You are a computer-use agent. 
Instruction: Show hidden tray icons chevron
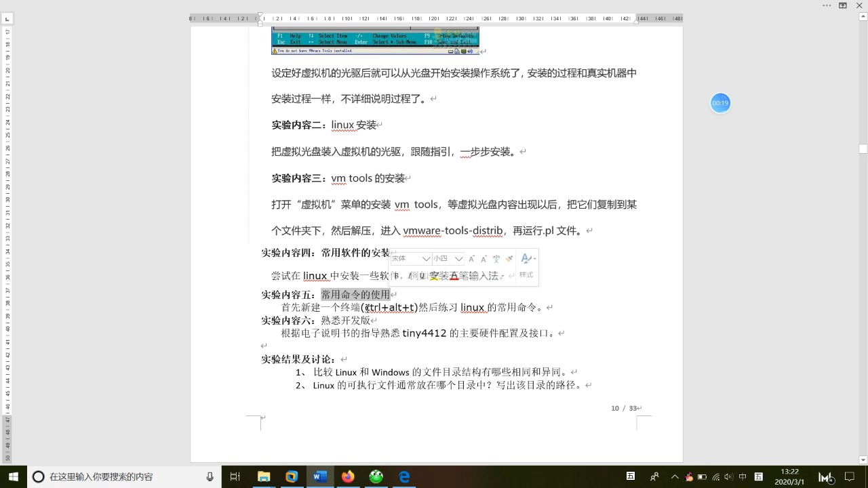pyautogui.click(x=675, y=476)
